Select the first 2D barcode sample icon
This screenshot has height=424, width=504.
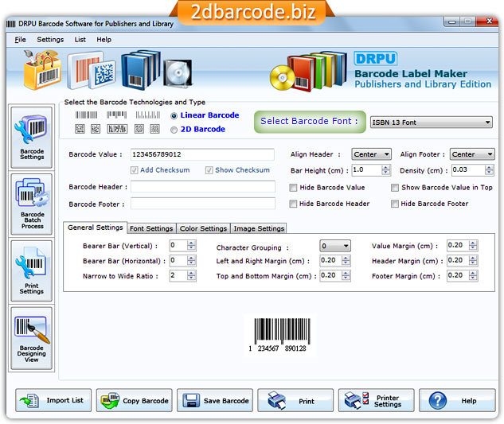pos(80,129)
